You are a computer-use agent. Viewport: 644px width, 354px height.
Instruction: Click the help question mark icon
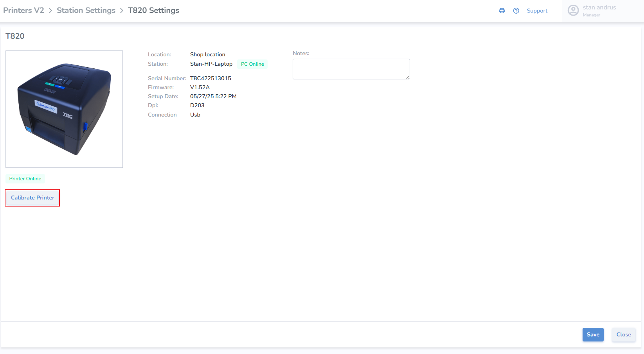tap(516, 11)
